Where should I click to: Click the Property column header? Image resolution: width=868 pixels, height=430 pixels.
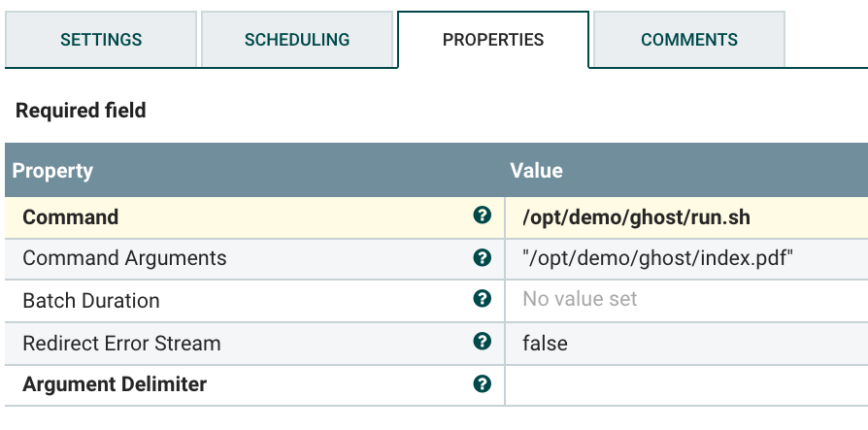coord(52,170)
